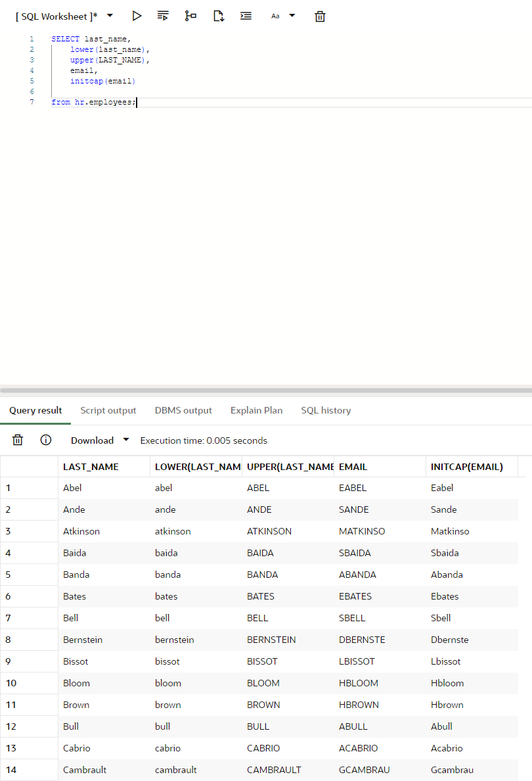Image resolution: width=532 pixels, height=781 pixels.
Task: Open the DBMS output tab
Action: [x=183, y=410]
